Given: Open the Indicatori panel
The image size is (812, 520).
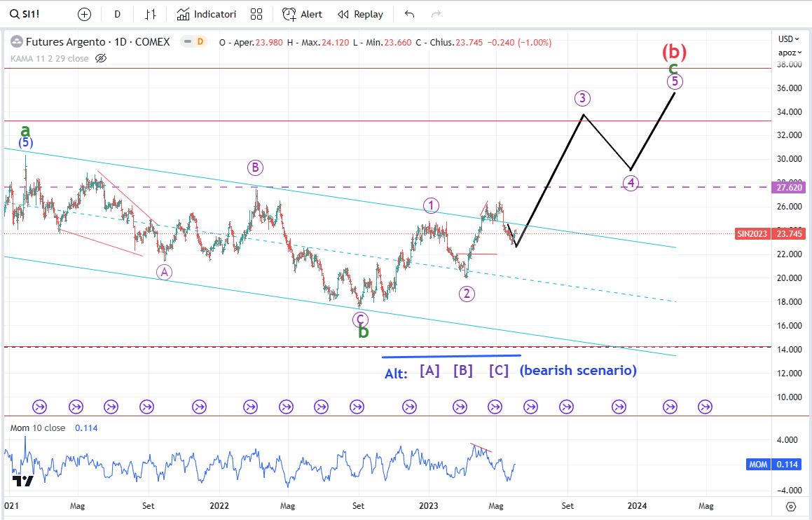Looking at the screenshot, I should pos(207,14).
